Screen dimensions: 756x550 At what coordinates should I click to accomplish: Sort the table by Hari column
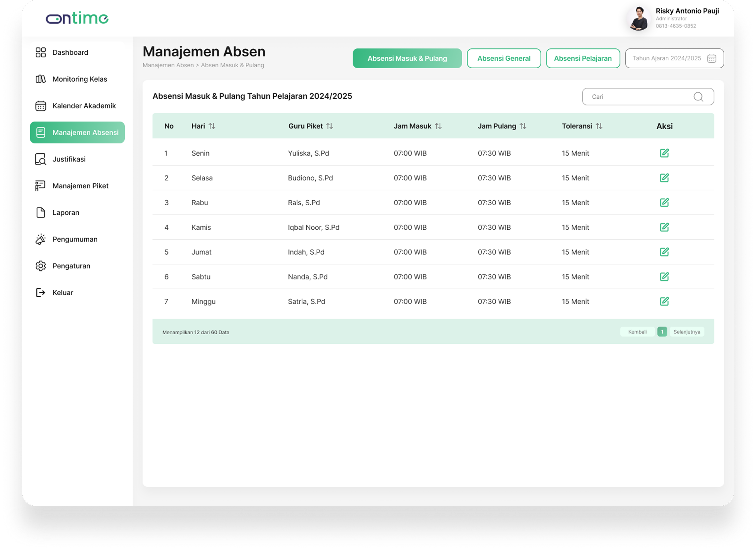pos(212,126)
